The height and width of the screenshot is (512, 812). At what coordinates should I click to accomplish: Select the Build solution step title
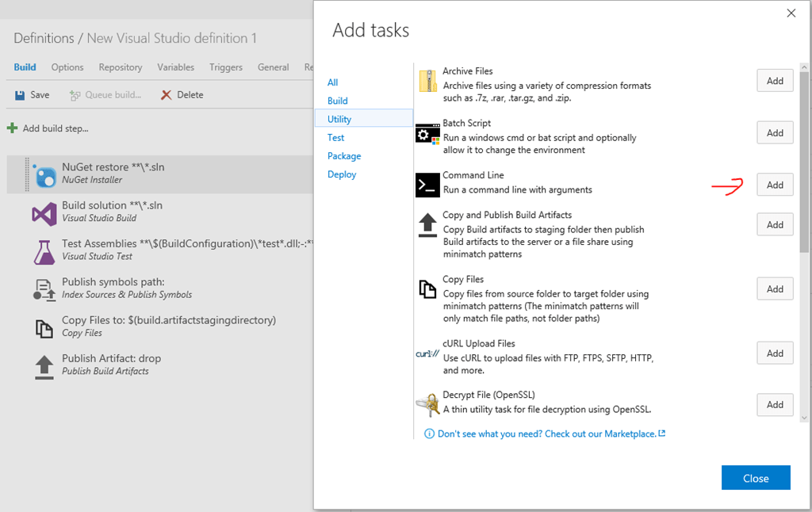coord(113,205)
